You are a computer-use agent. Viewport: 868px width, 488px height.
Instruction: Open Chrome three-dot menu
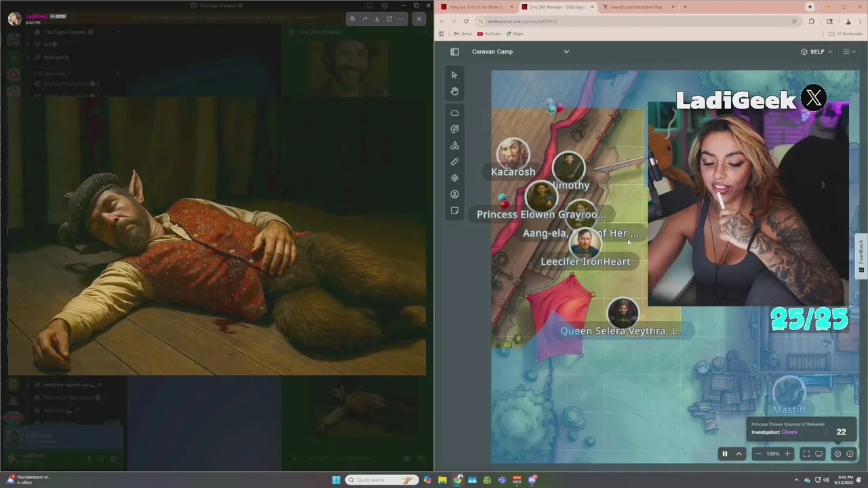pos(859,21)
